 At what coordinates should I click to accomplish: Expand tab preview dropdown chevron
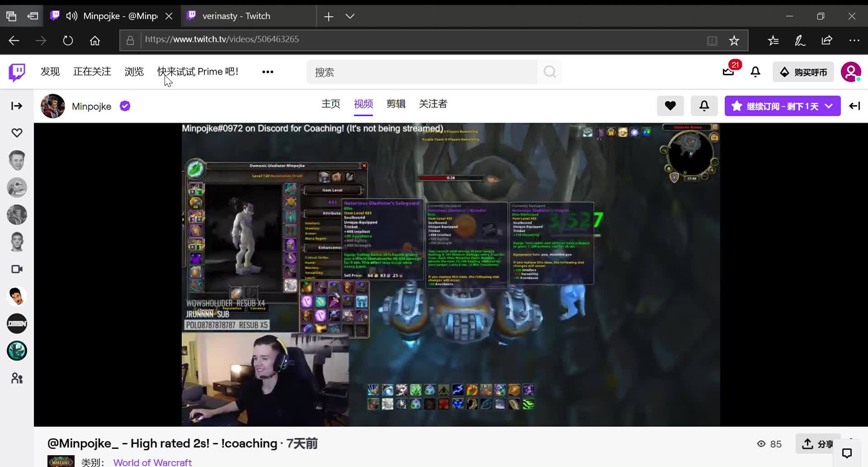coord(350,16)
